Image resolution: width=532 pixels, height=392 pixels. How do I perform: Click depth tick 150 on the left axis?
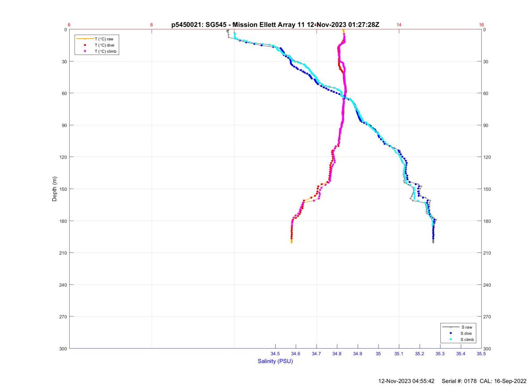click(63, 189)
